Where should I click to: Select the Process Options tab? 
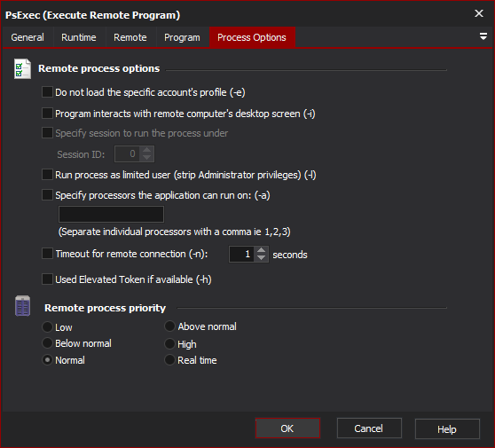pos(252,37)
